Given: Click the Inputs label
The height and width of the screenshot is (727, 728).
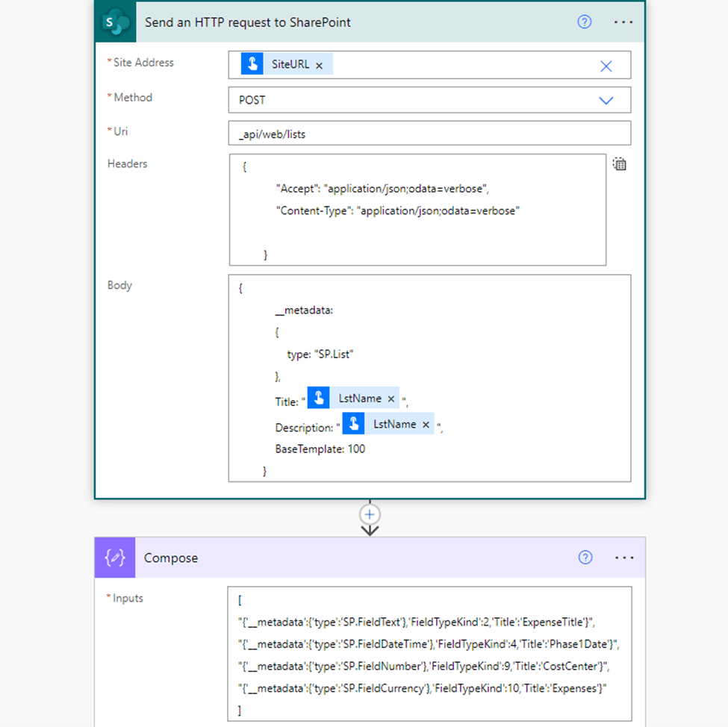Looking at the screenshot, I should [128, 598].
